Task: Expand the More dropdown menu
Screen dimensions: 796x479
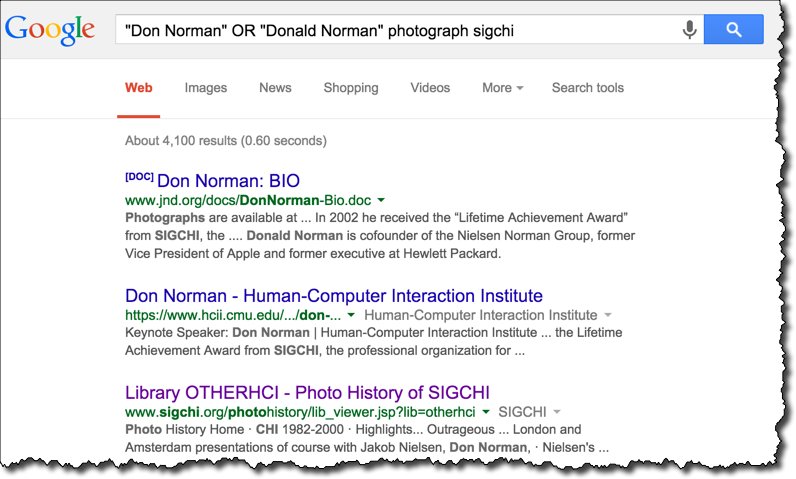Action: 502,88
